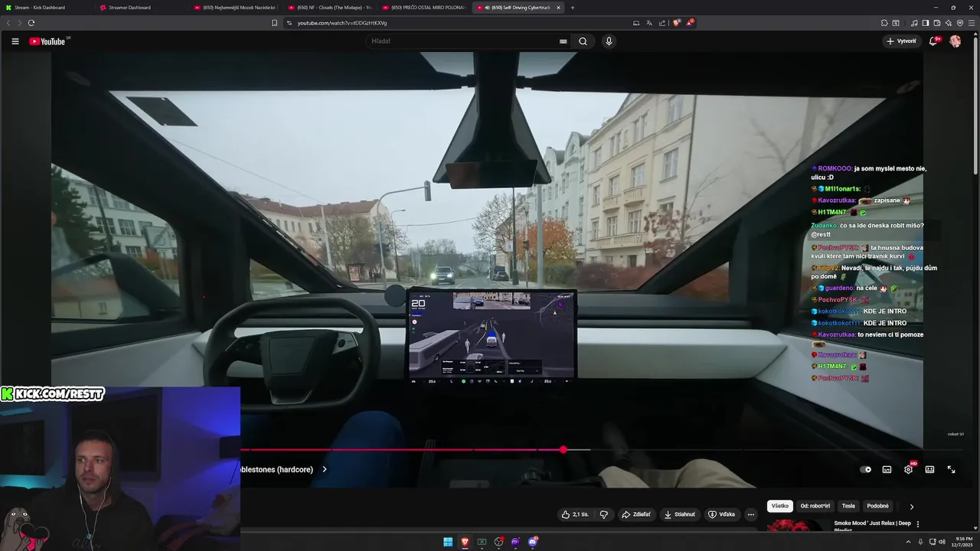Dislike the video with thumbs down
The image size is (980, 551).
click(604, 514)
